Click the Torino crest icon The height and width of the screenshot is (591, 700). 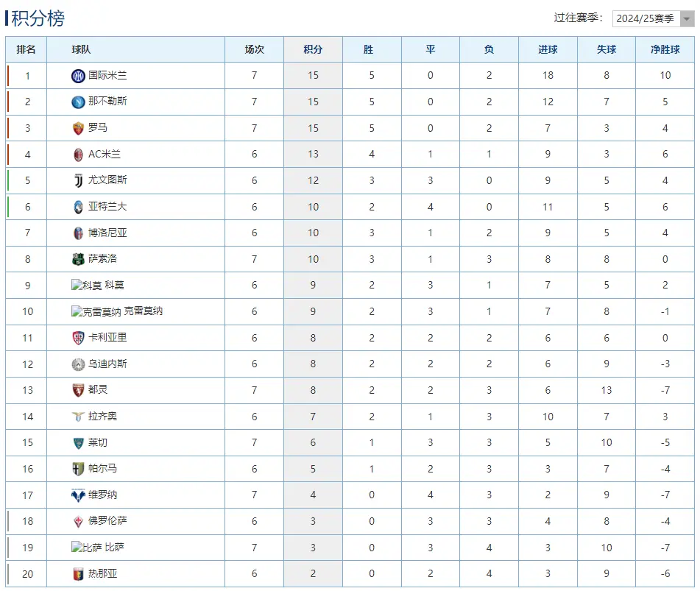(77, 390)
